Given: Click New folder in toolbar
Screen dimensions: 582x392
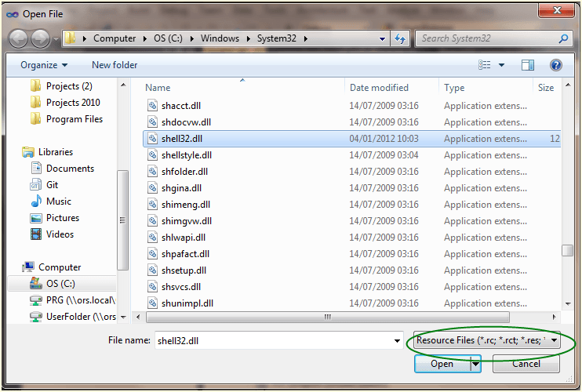Looking at the screenshot, I should tap(115, 65).
